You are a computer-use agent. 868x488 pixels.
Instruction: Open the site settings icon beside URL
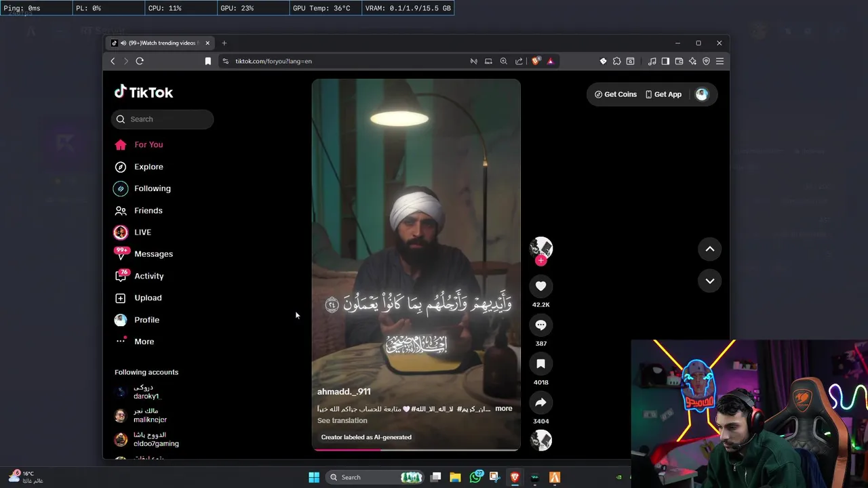226,61
